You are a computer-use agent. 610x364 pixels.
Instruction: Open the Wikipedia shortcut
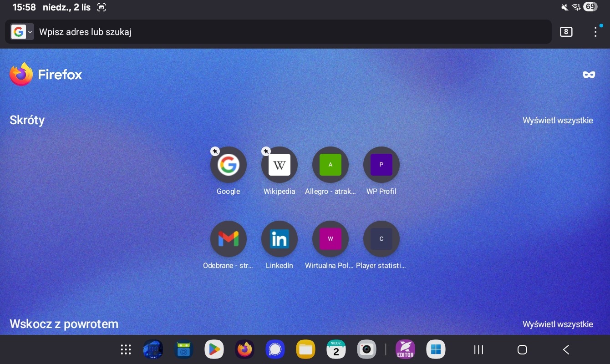[x=279, y=165]
